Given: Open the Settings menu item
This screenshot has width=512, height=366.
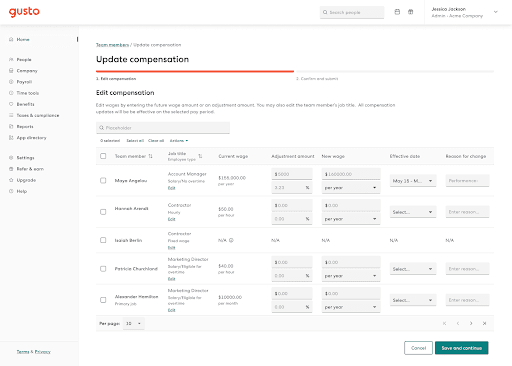Looking at the screenshot, I should [26, 158].
